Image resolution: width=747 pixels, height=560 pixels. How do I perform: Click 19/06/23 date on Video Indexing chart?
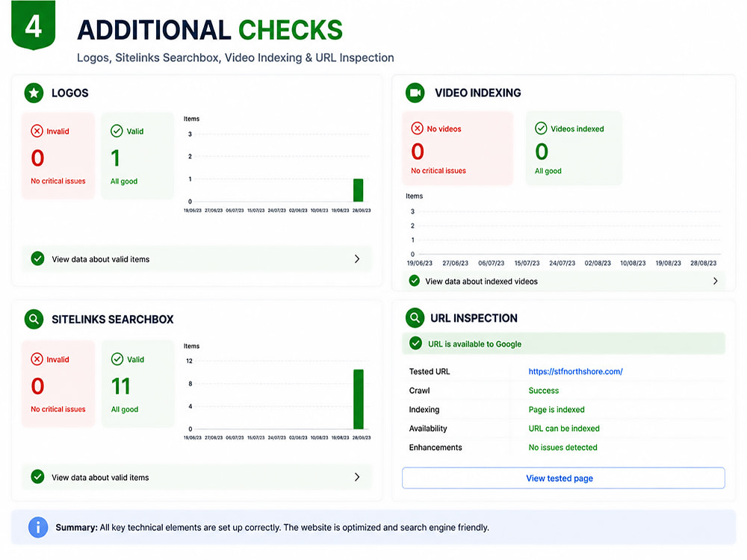click(x=419, y=263)
